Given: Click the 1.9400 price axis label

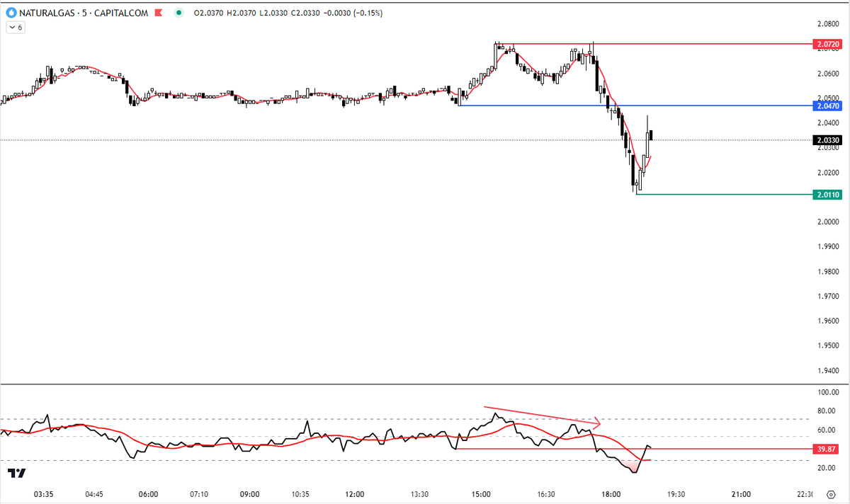Looking at the screenshot, I should 828,371.
